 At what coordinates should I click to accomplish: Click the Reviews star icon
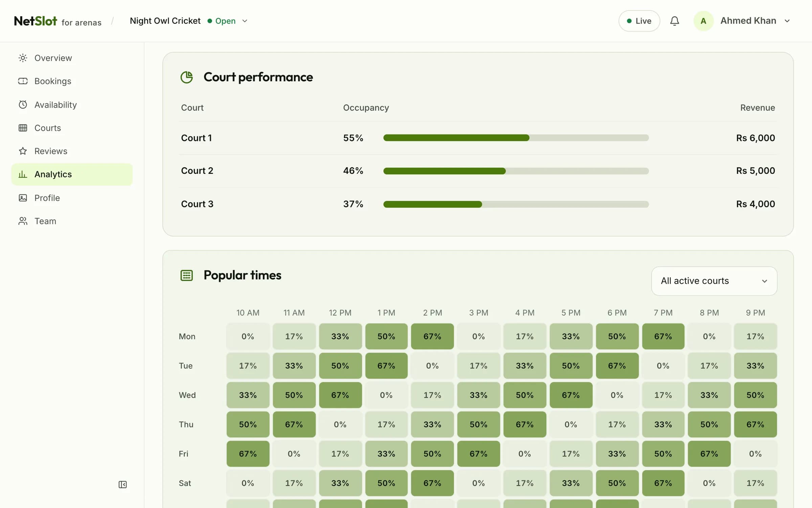(x=23, y=151)
